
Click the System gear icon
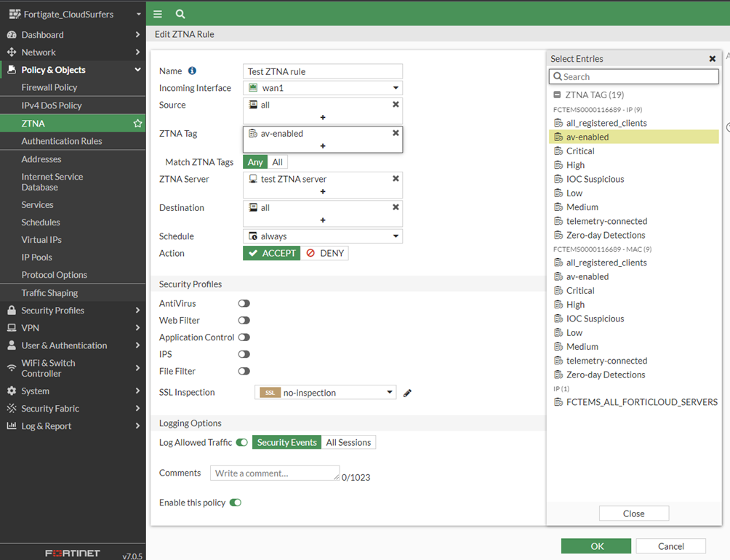point(12,391)
